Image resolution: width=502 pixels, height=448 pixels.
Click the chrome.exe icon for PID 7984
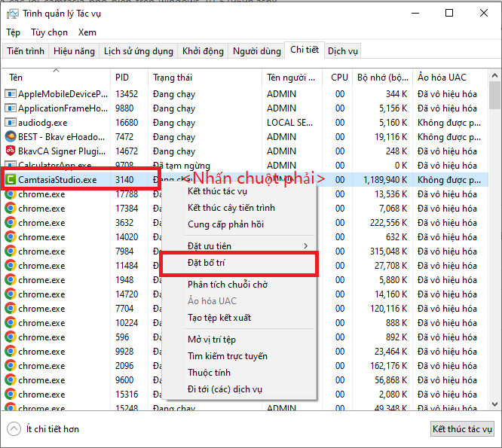click(11, 251)
